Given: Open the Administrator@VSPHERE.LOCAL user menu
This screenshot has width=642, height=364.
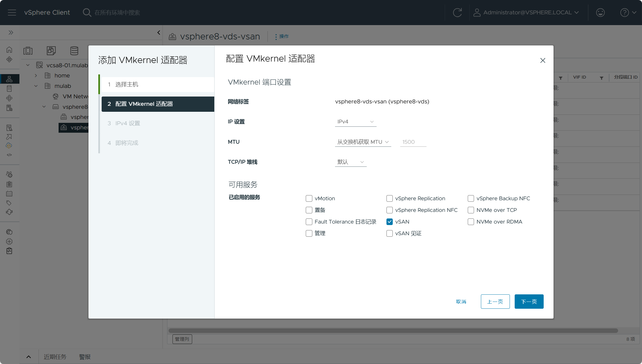Looking at the screenshot, I should click(526, 13).
